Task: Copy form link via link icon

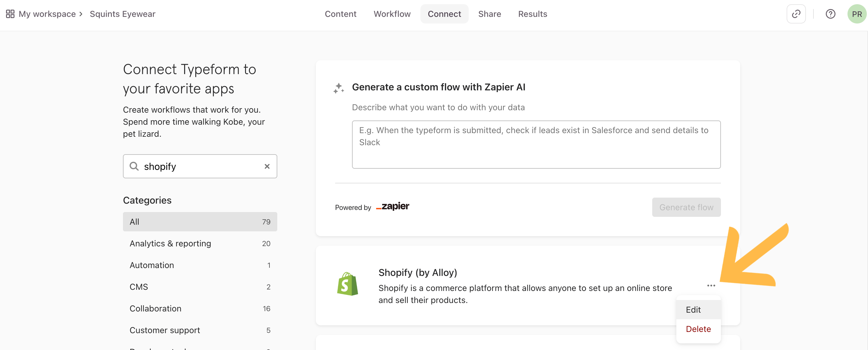Action: (796, 14)
